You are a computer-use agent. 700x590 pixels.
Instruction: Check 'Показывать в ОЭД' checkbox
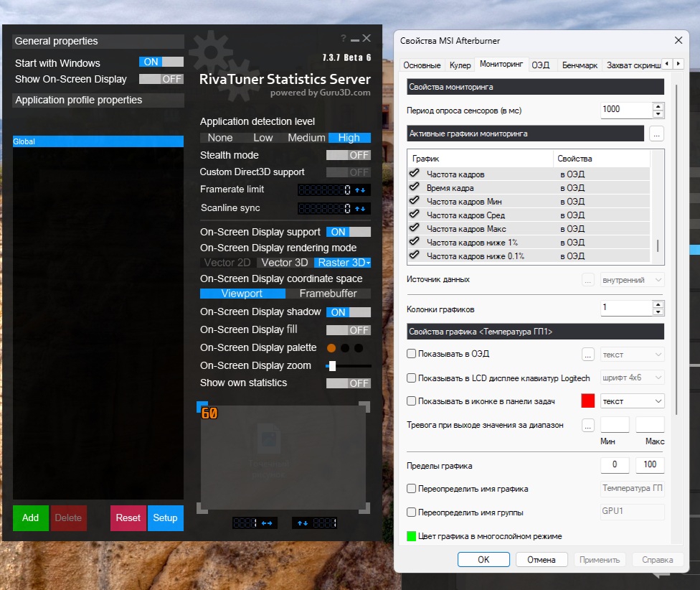click(x=412, y=354)
